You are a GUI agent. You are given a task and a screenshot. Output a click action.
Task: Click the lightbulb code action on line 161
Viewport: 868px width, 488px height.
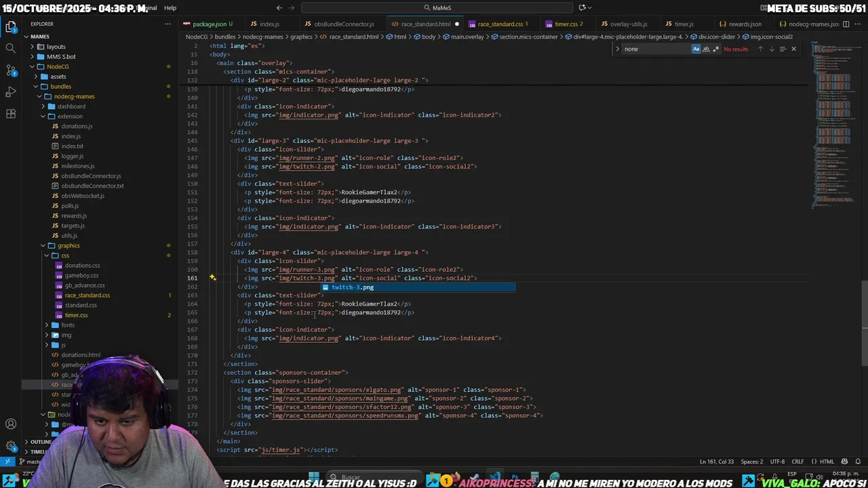(x=212, y=278)
